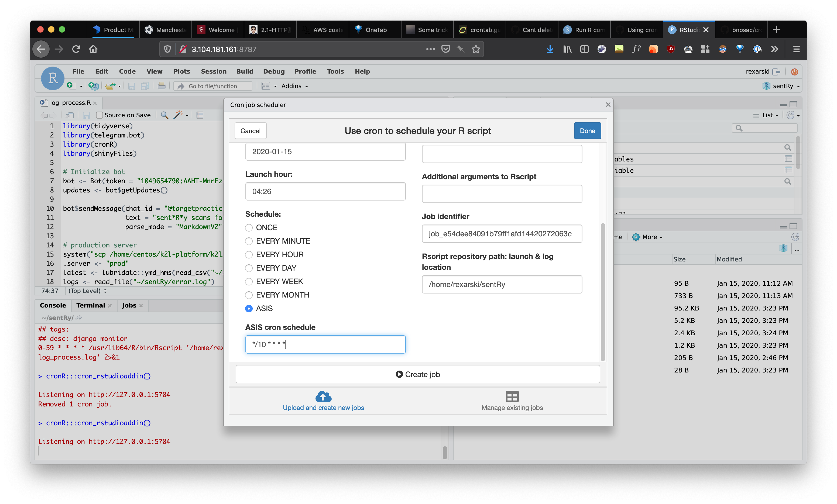Select the EVERY DAY schedule option
The image size is (837, 504).
pos(249,268)
